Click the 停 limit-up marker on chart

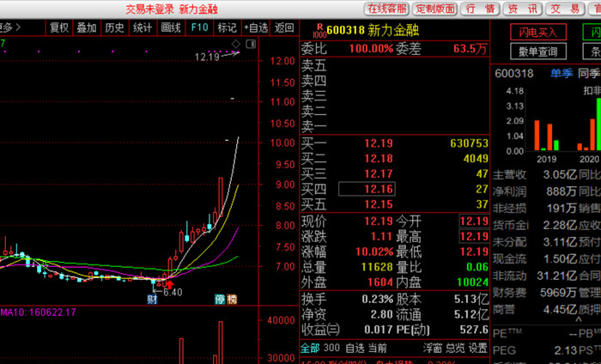coord(220,300)
